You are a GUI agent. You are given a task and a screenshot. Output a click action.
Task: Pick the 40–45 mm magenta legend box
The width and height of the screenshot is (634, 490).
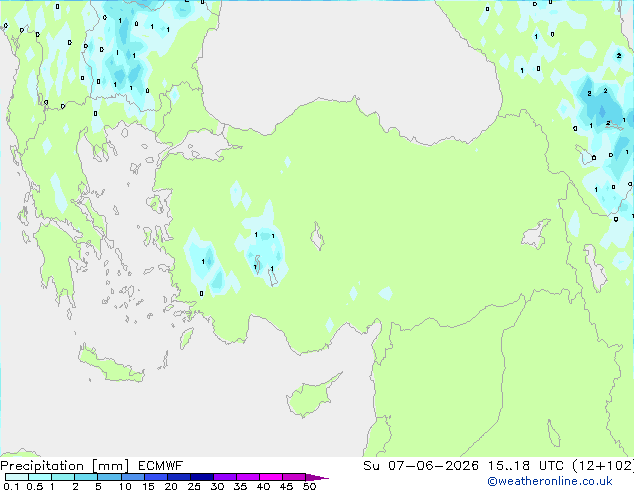[271, 477]
